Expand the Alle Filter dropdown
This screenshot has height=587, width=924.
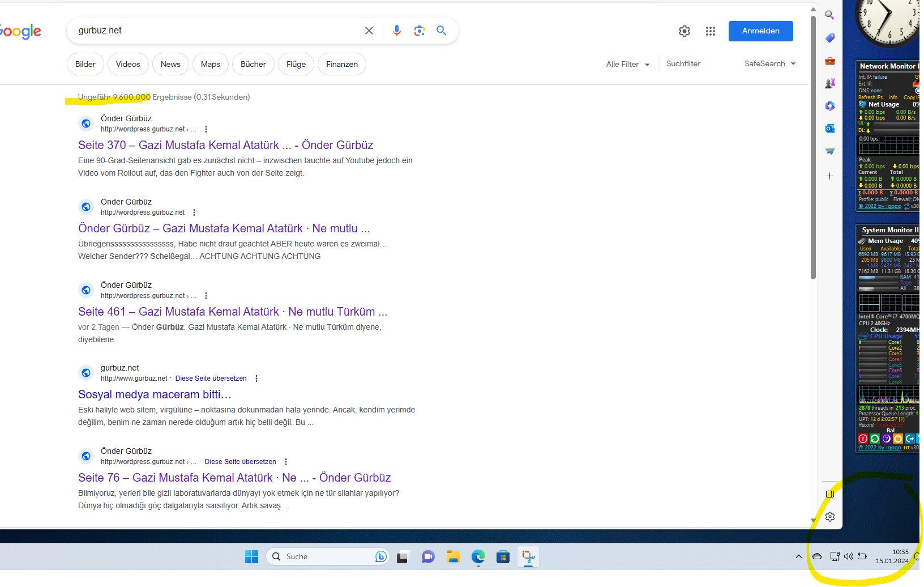628,64
